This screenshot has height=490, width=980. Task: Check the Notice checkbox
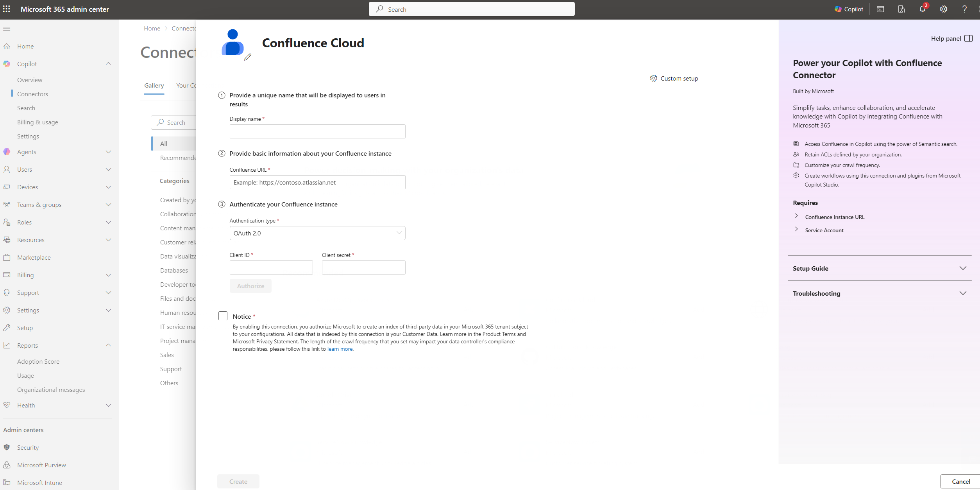pyautogui.click(x=223, y=316)
